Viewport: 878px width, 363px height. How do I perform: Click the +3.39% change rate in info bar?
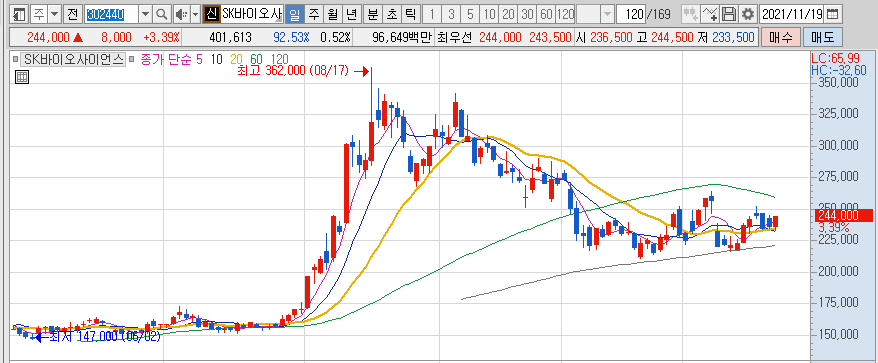(x=161, y=38)
